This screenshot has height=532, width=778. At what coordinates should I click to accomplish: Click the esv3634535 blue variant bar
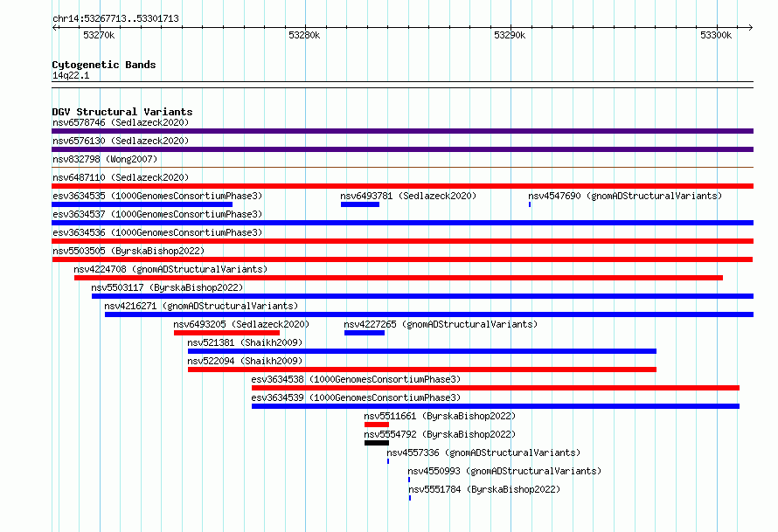[142, 204]
